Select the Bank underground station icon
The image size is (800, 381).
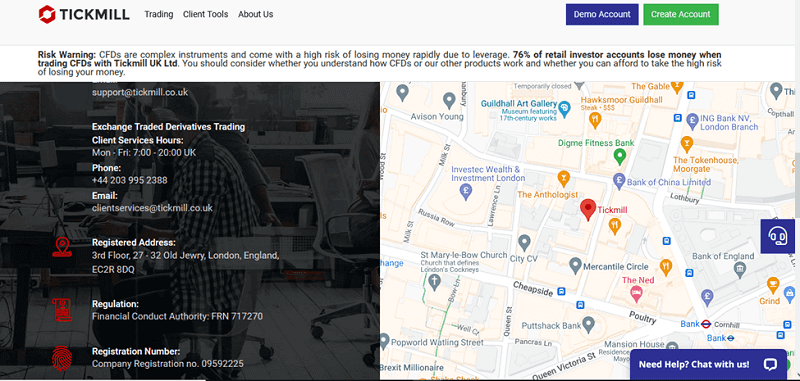[706, 323]
